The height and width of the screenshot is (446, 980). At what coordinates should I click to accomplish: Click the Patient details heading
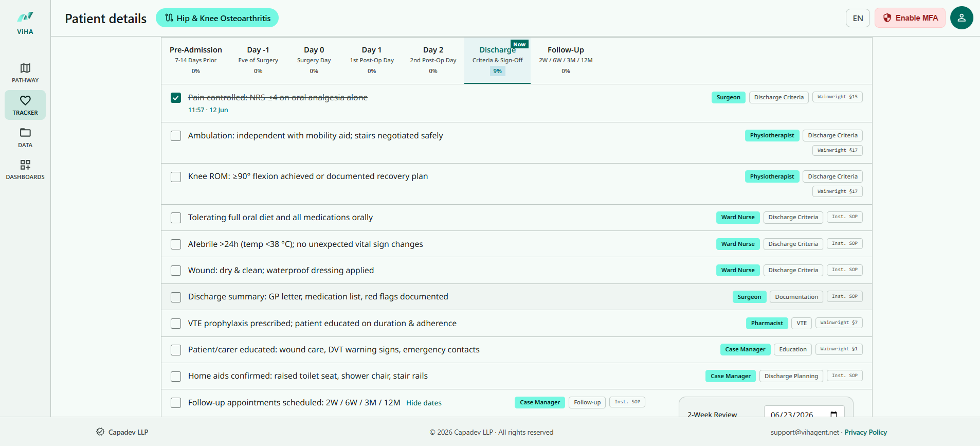(x=105, y=19)
